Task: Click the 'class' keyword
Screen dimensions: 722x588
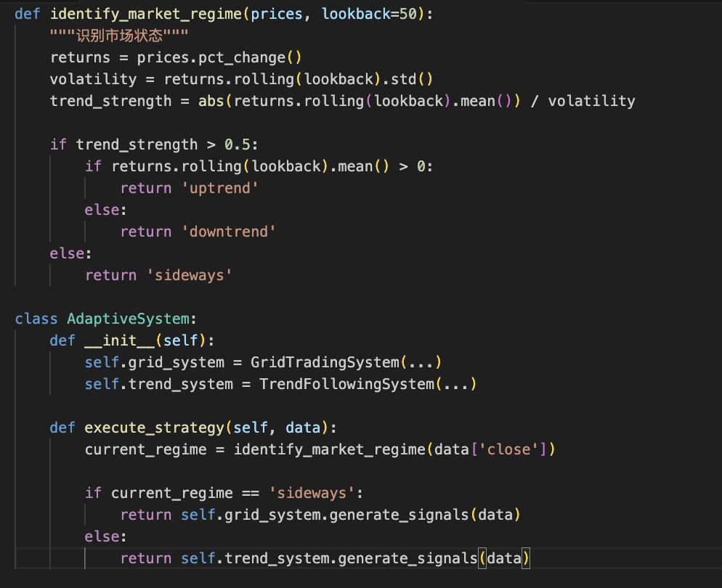Action: point(36,319)
